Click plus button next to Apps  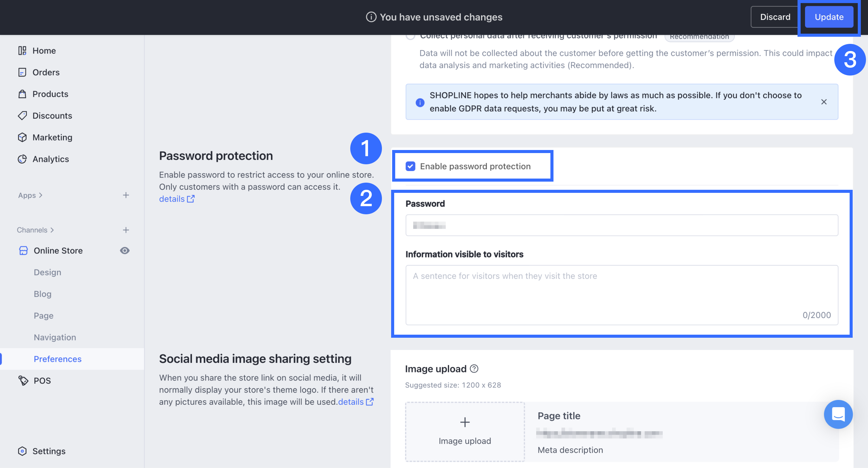126,195
